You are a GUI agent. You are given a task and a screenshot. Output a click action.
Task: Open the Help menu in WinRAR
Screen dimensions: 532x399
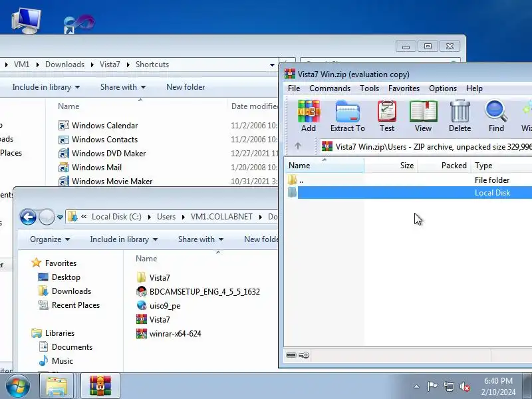coord(474,88)
